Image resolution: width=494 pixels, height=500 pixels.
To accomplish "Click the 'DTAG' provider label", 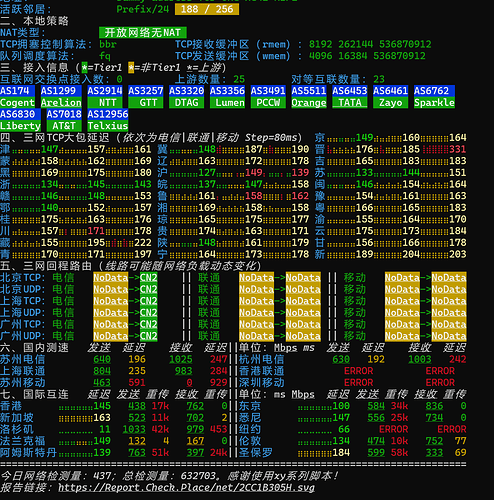I will pyautogui.click(x=186, y=102).
